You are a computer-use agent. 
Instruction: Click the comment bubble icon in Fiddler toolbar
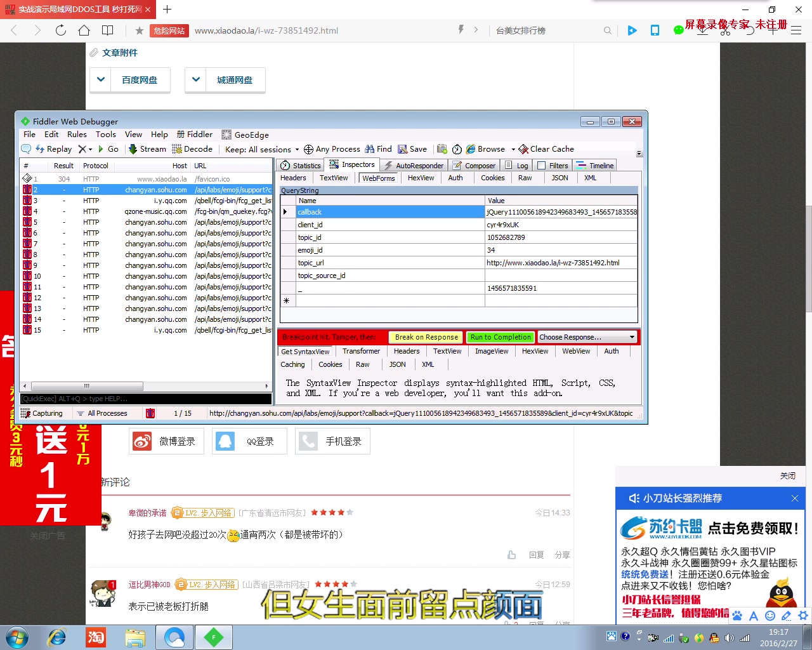26,149
